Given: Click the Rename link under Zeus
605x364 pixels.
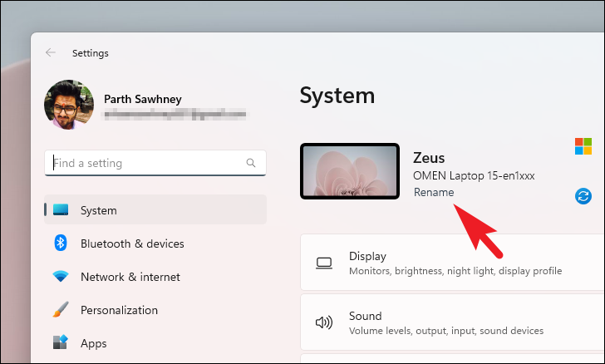Looking at the screenshot, I should coord(434,192).
